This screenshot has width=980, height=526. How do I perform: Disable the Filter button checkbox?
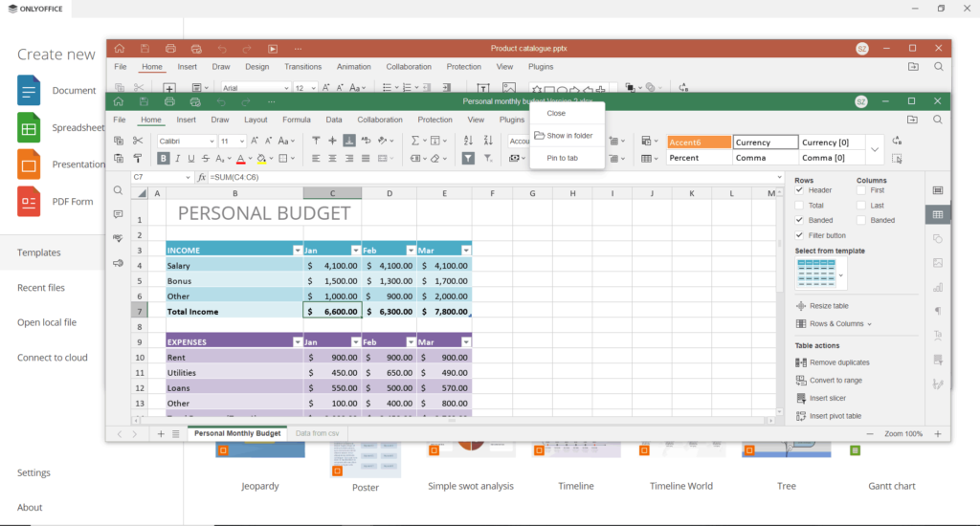click(800, 235)
